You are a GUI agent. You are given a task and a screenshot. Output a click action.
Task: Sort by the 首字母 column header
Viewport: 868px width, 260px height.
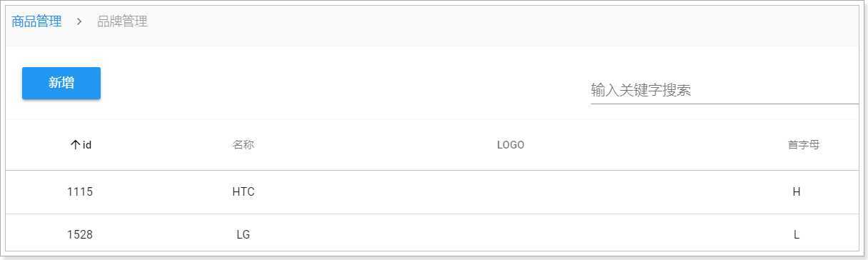point(803,145)
